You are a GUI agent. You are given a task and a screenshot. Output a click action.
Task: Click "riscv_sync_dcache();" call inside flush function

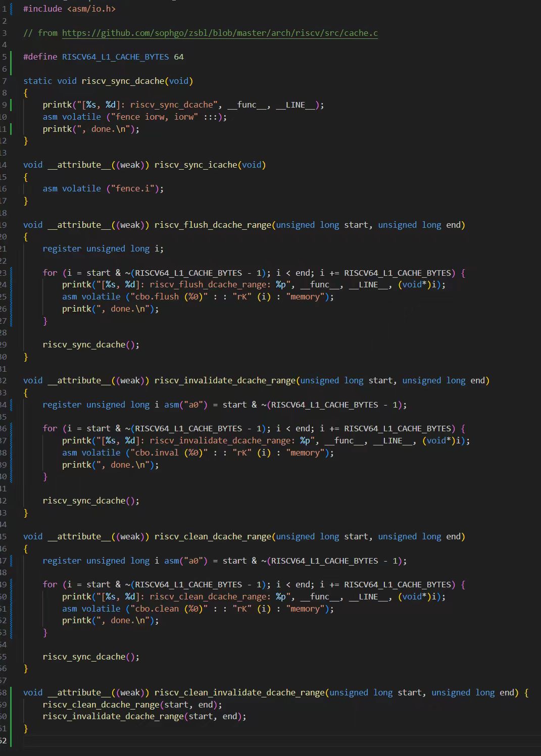pos(91,344)
